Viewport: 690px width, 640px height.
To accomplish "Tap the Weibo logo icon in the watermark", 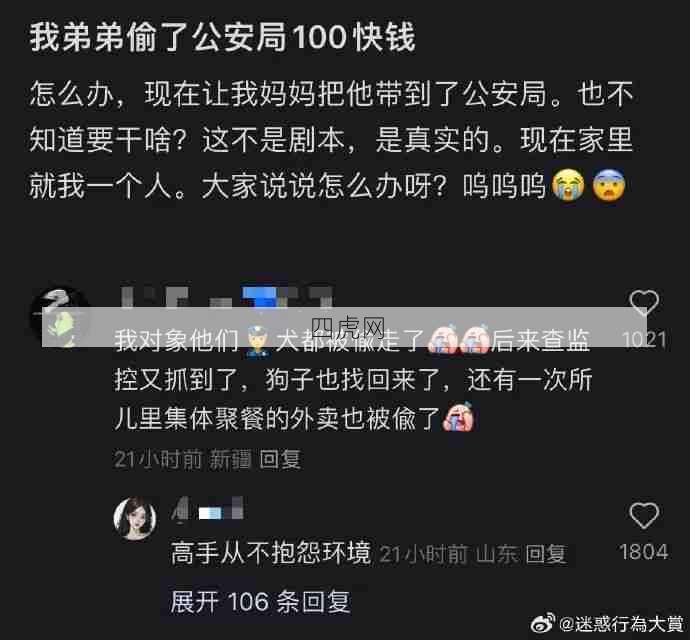I will click(543, 624).
